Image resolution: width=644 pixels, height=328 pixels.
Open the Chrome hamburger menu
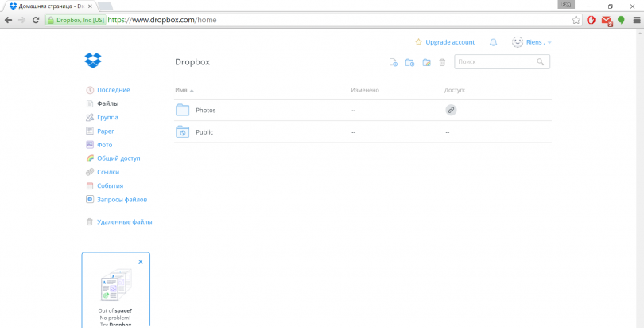coord(635,20)
